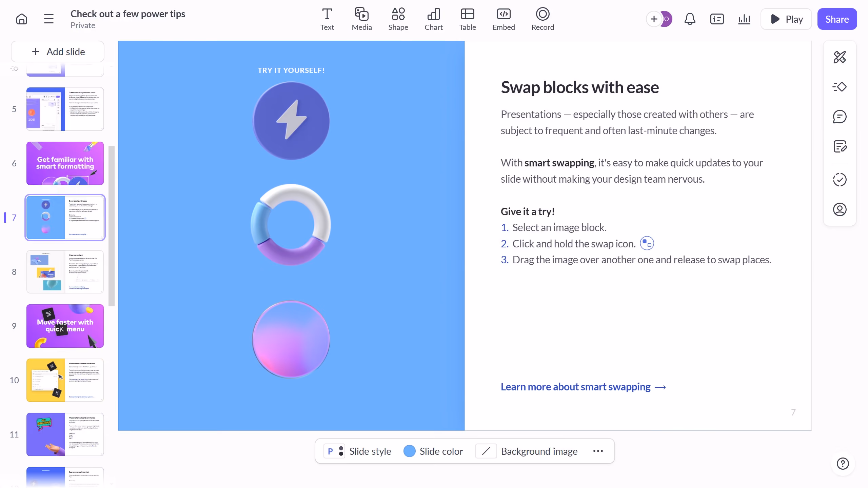The height and width of the screenshot is (488, 868).
Task: Follow the Learn more about smart swapping link
Action: [583, 387]
